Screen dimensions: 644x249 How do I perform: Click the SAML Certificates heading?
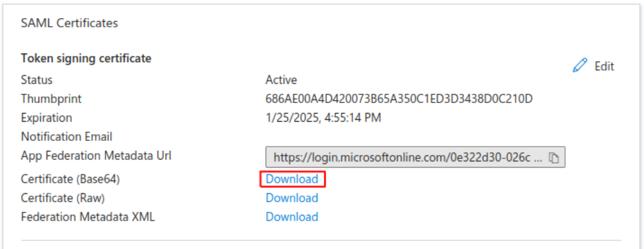(x=69, y=24)
